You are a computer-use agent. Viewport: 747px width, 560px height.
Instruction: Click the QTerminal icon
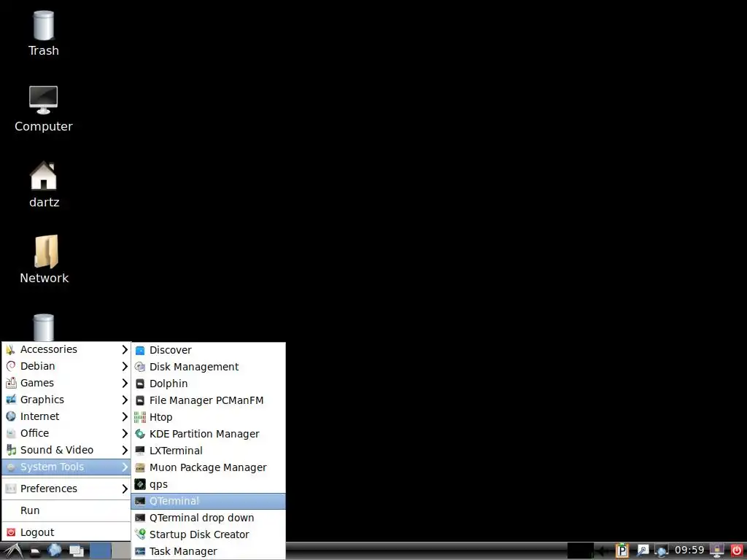[140, 501]
